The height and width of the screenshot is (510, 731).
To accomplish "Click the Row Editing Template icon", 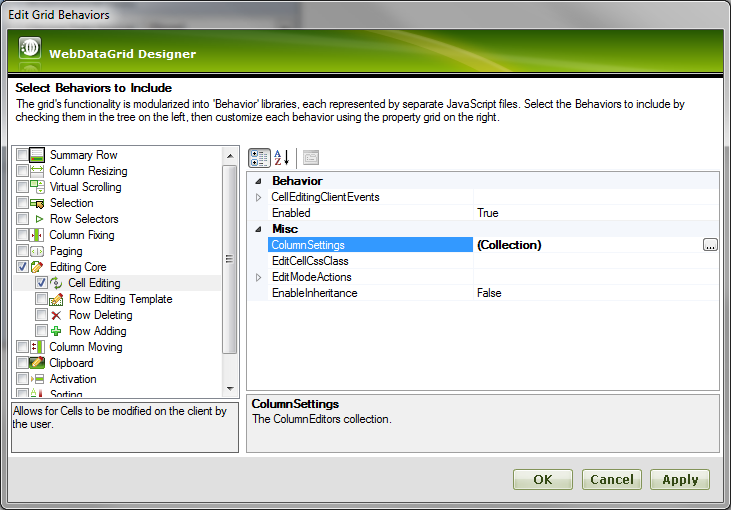I will pos(56,299).
